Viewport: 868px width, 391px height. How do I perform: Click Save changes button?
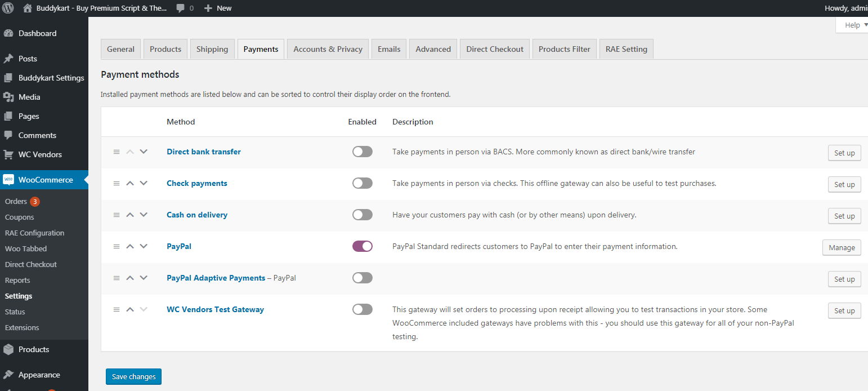pyautogui.click(x=133, y=376)
